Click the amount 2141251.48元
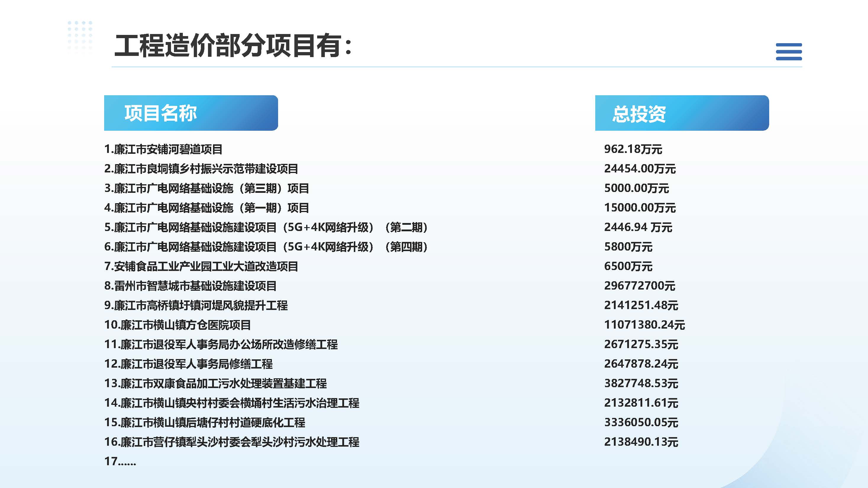The image size is (868, 488). pyautogui.click(x=641, y=306)
